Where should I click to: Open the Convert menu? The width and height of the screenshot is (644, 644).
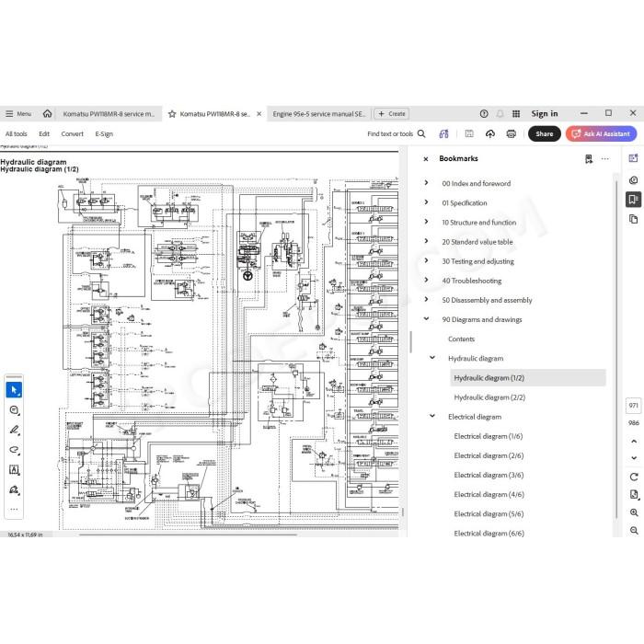click(72, 134)
